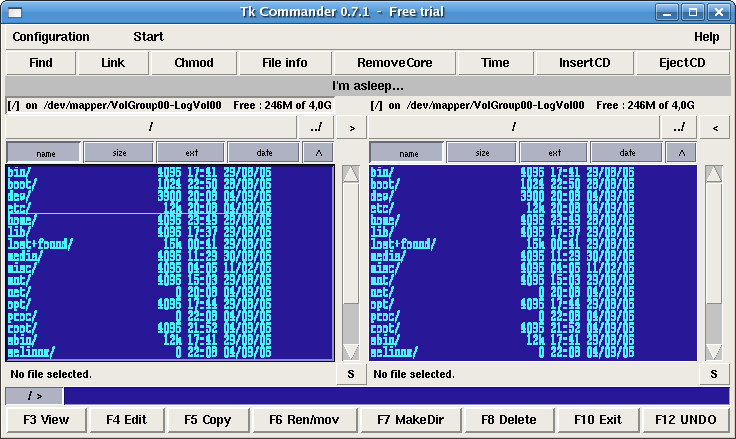Sort left panel by ext
The height and width of the screenshot is (439, 736).
pyautogui.click(x=191, y=153)
